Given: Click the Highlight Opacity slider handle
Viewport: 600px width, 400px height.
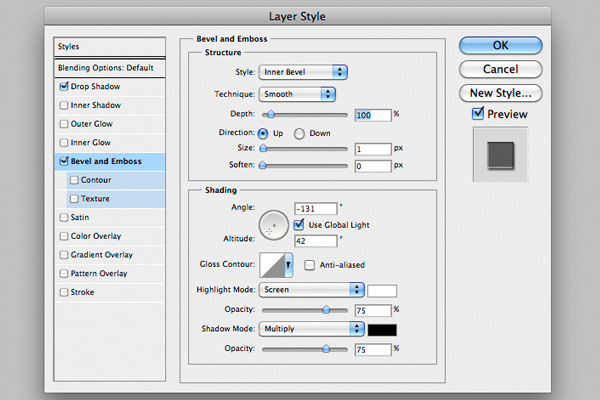Looking at the screenshot, I should click(326, 310).
